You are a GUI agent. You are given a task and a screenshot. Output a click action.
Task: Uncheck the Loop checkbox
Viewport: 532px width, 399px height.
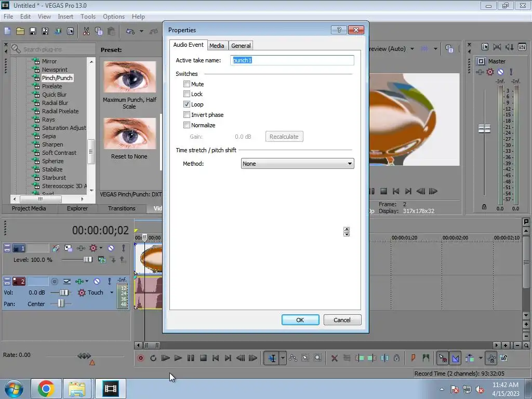click(x=187, y=104)
